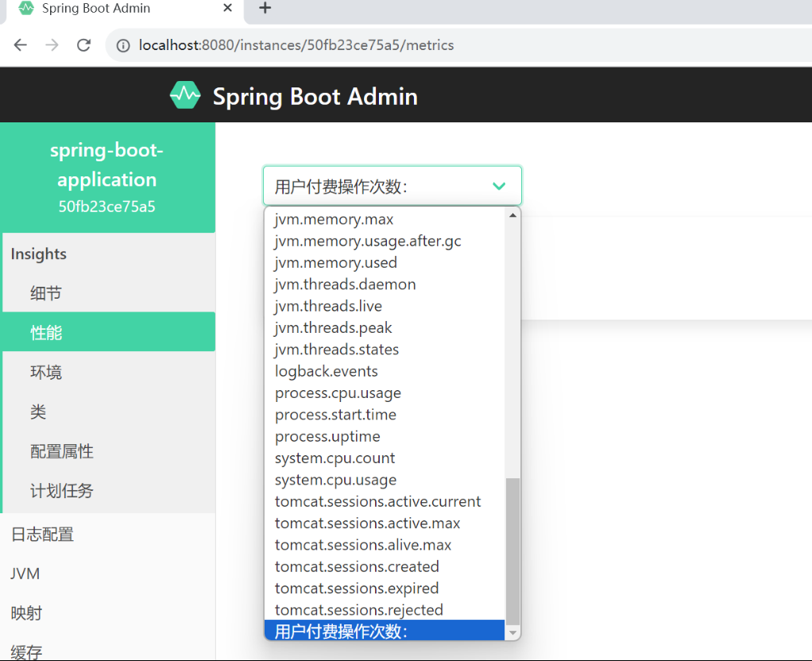Open the 细节 details sidebar item
Viewport: 812px width, 661px height.
(x=46, y=293)
